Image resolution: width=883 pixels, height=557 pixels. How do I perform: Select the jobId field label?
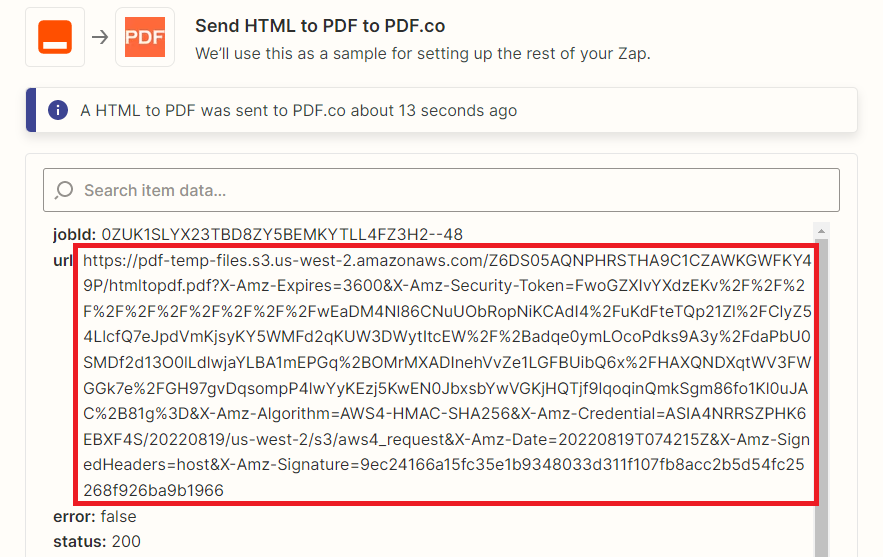click(74, 234)
